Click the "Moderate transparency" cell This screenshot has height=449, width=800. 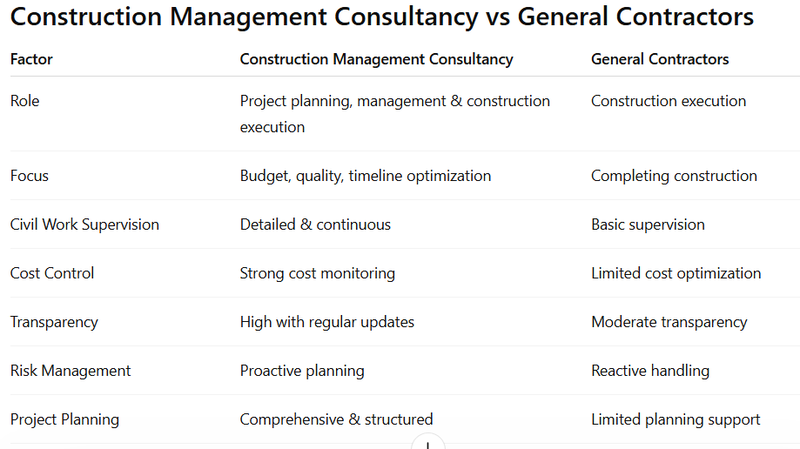point(669,322)
